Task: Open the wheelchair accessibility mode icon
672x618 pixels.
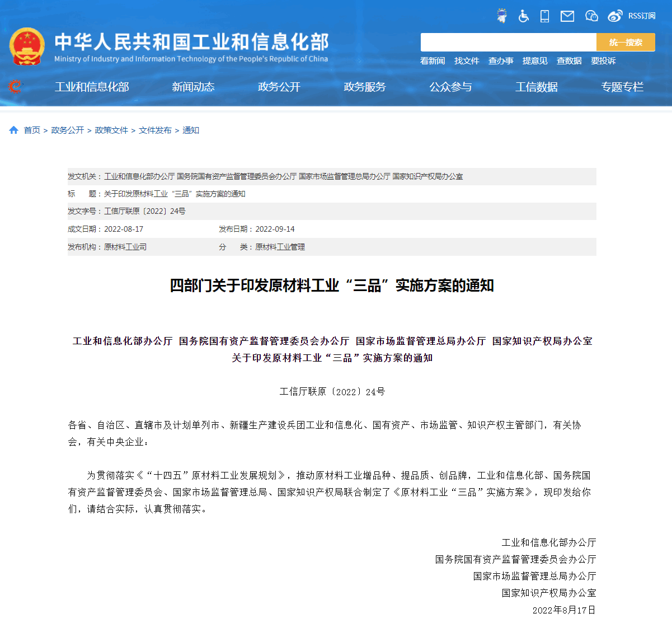Action: pos(524,16)
